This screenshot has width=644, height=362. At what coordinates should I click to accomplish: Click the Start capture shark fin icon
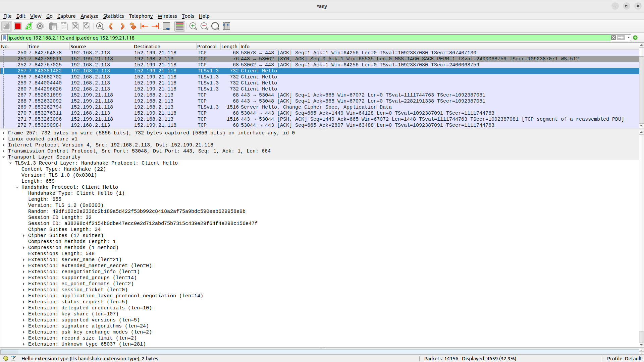7,26
